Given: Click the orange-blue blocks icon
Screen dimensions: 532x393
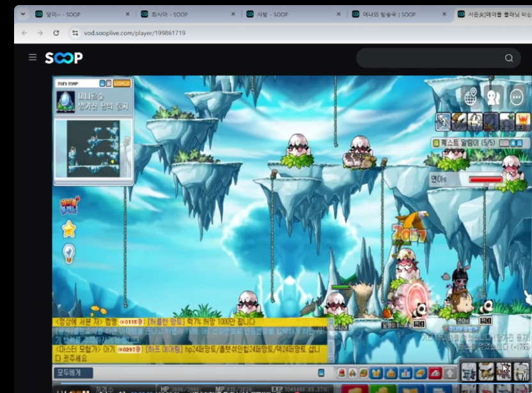Looking at the screenshot, I should coord(352,373).
